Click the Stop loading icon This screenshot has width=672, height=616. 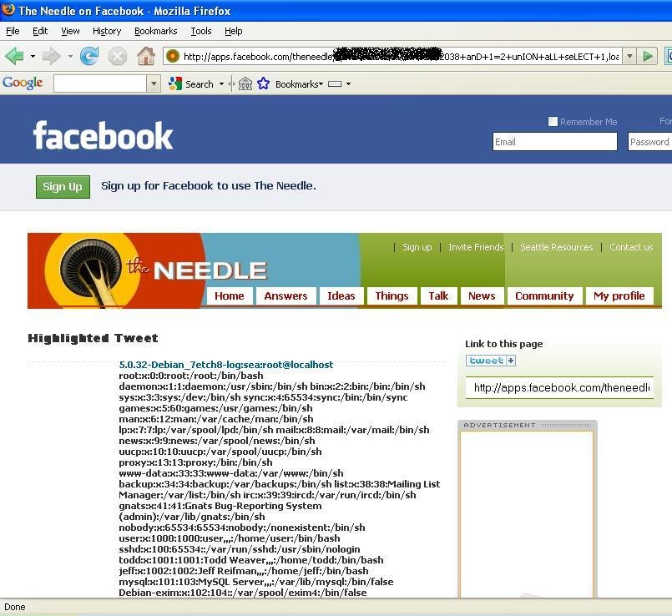(117, 56)
